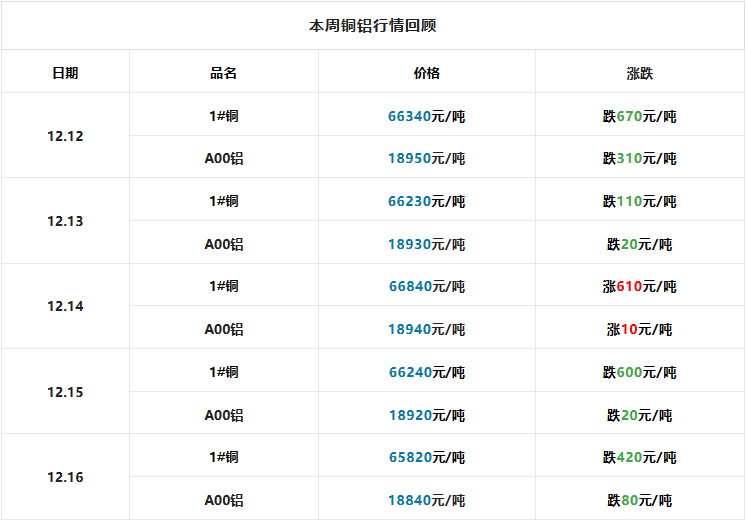Click 1#铜 in the 12.13 row
This screenshot has width=746, height=521.
click(224, 201)
